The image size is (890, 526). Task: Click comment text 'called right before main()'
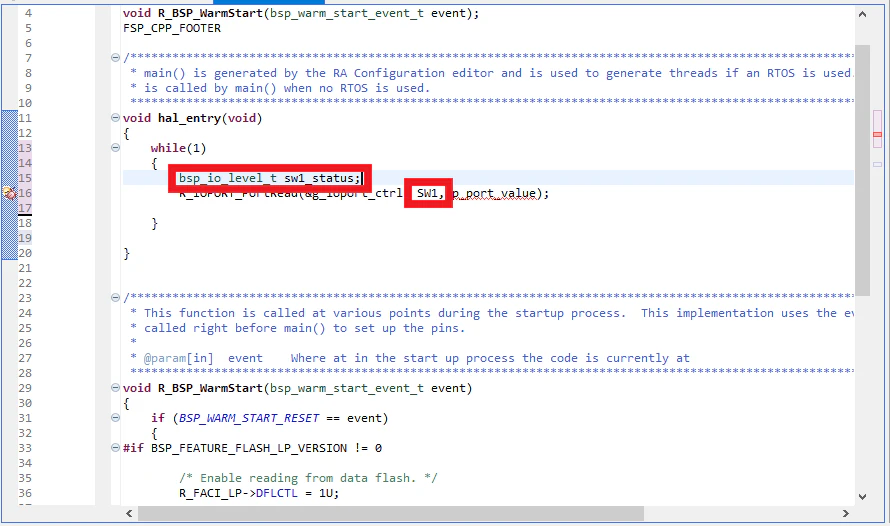click(x=234, y=329)
